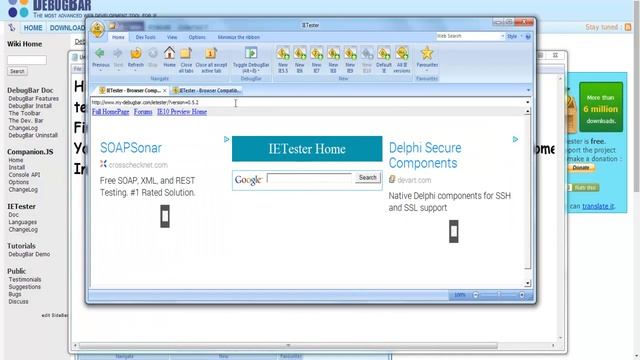
Task: Go to Home using the house icon
Action: tap(169, 53)
